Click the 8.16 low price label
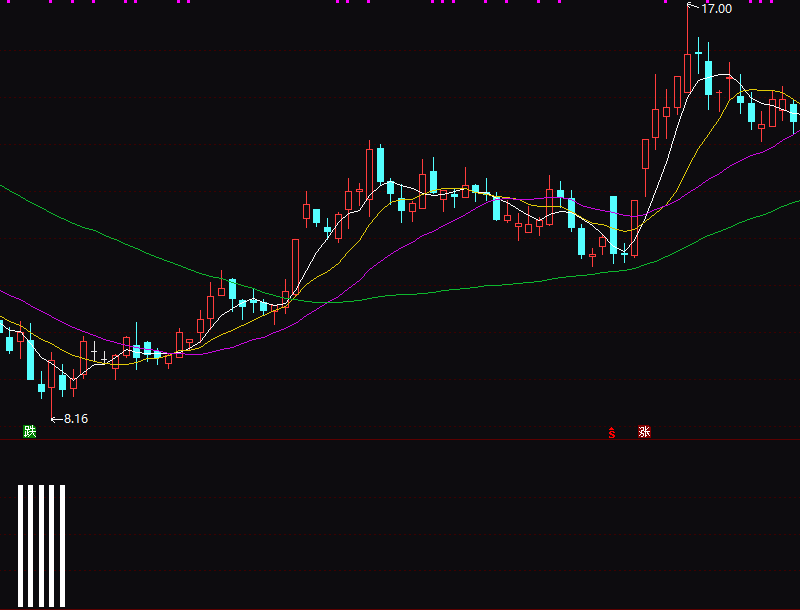This screenshot has width=800, height=610. [76, 419]
